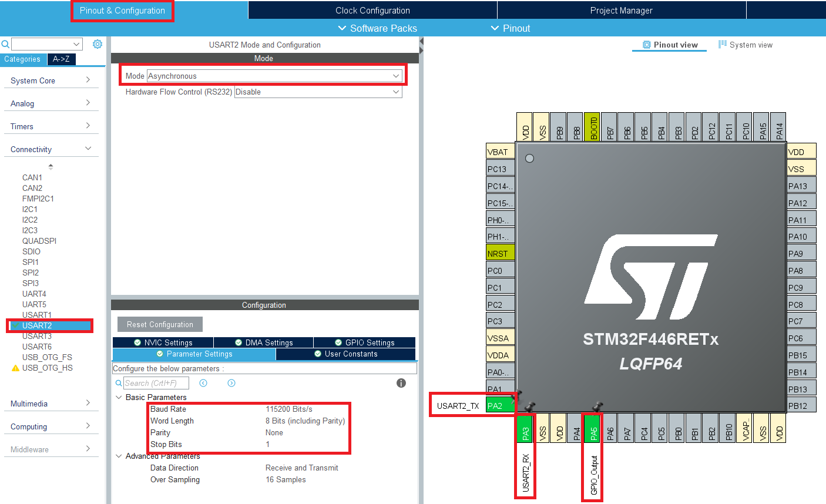Switch to System view
The height and width of the screenshot is (504, 826).
[x=745, y=45]
